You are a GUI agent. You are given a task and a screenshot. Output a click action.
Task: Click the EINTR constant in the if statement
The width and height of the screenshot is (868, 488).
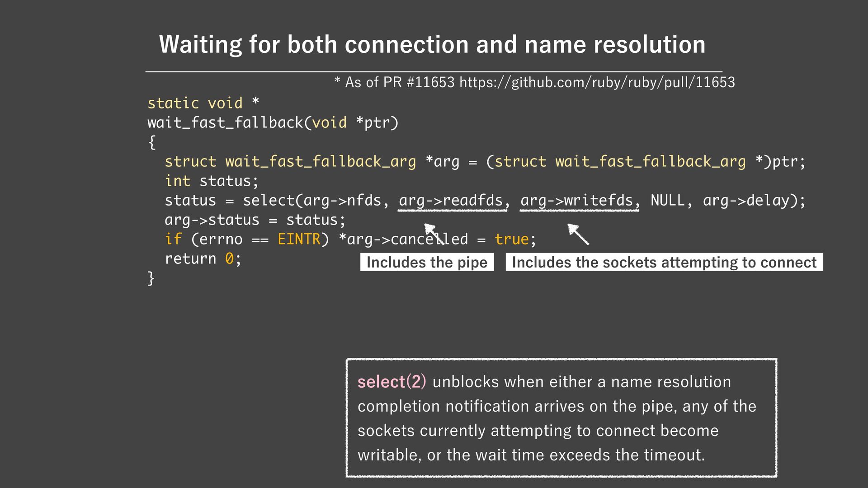[x=298, y=239]
